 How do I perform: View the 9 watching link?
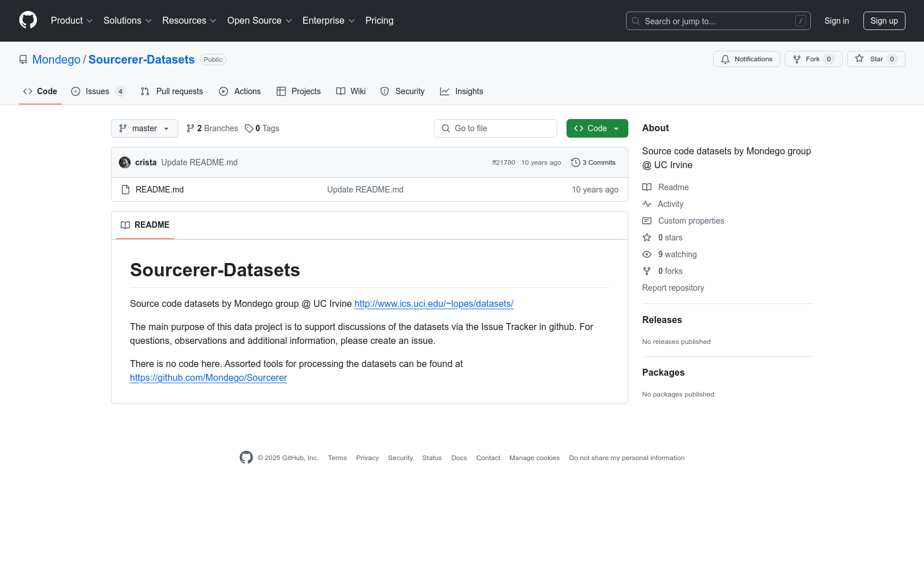pos(669,254)
